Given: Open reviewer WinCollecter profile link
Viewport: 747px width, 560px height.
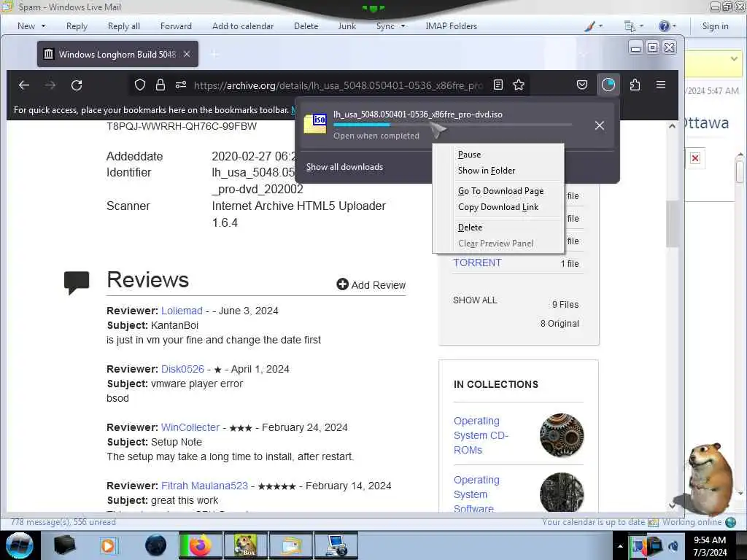Looking at the screenshot, I should (190, 427).
